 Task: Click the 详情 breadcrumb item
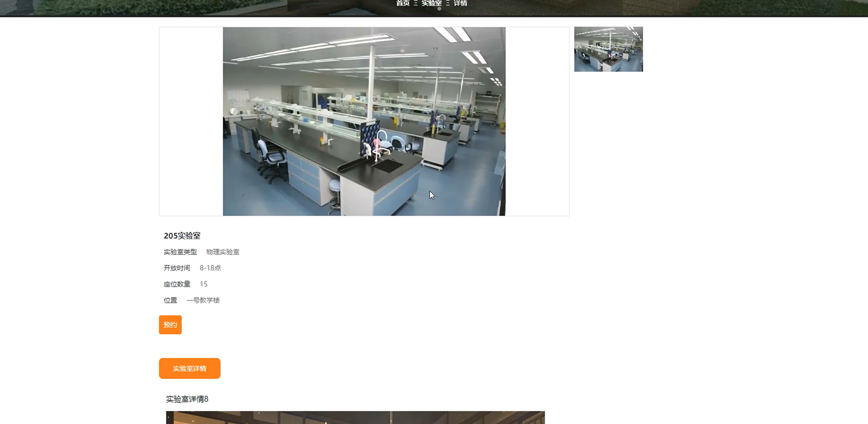(460, 3)
